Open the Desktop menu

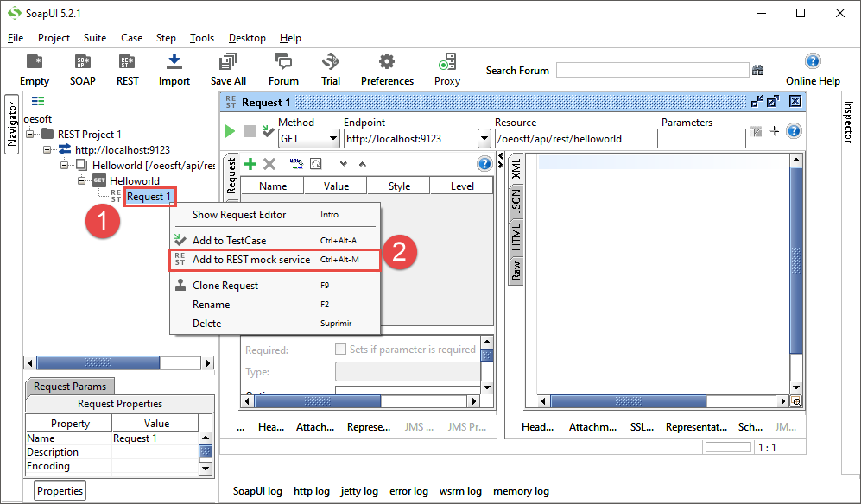[247, 38]
